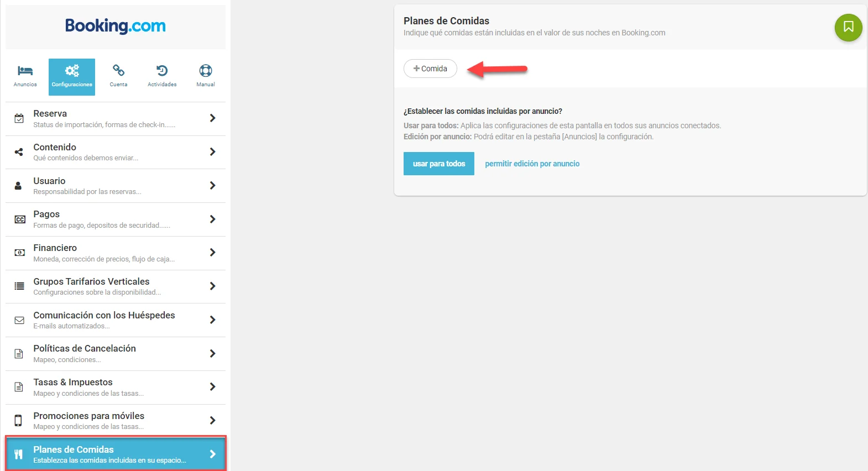The width and height of the screenshot is (868, 471).
Task: Open the Cuenta link icon
Action: click(118, 70)
